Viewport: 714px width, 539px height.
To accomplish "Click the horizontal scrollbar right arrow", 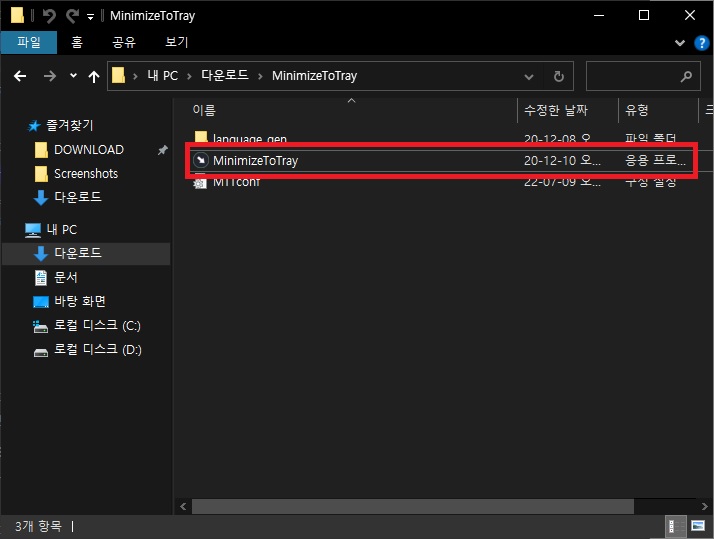I will coord(704,506).
